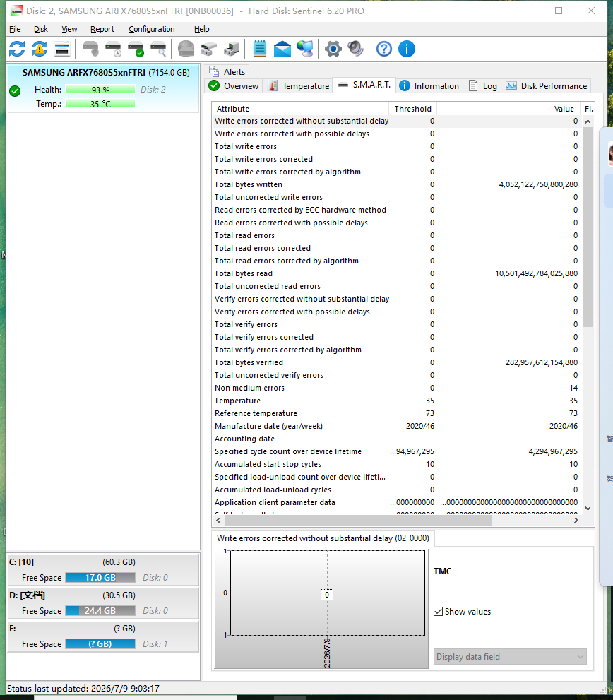The height and width of the screenshot is (700, 613).
Task: Open the blue notepad report icon
Action: tap(259, 49)
